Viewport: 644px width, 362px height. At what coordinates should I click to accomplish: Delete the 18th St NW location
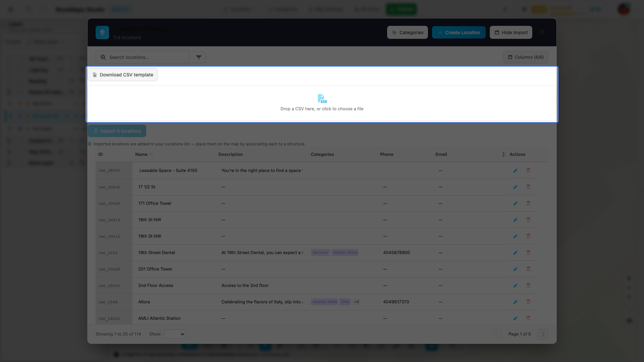pyautogui.click(x=528, y=220)
